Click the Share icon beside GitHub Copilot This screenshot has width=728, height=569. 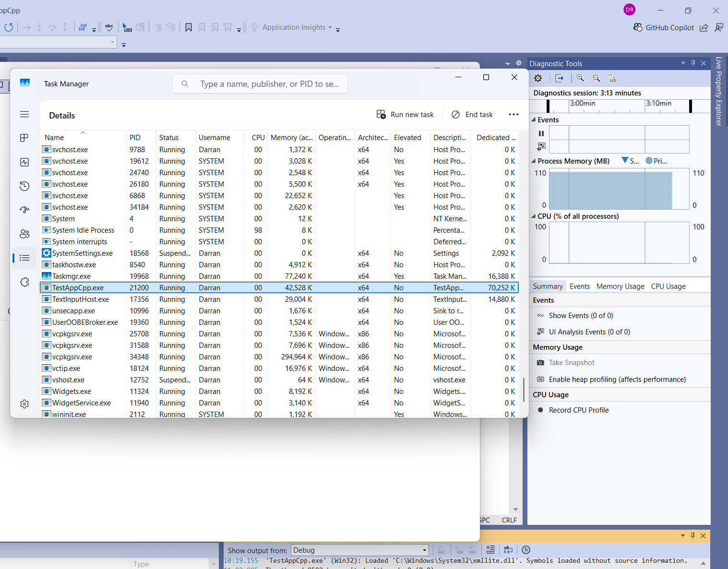pyautogui.click(x=704, y=27)
